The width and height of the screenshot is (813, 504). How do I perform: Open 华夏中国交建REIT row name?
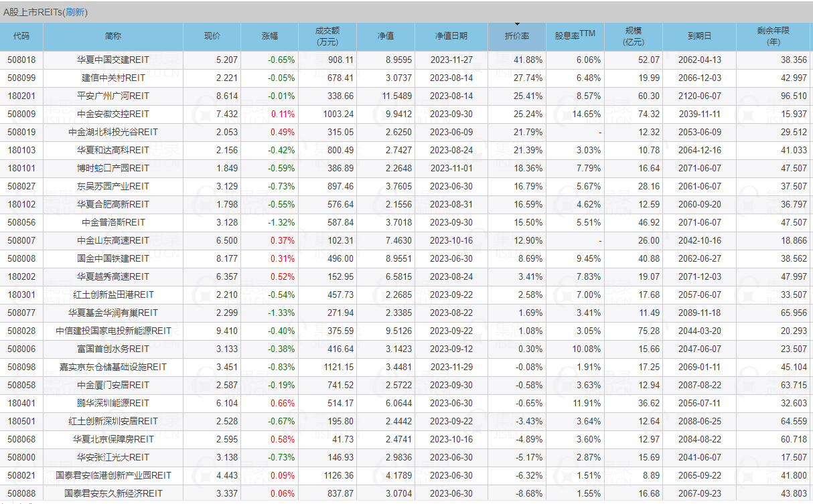tap(113, 60)
